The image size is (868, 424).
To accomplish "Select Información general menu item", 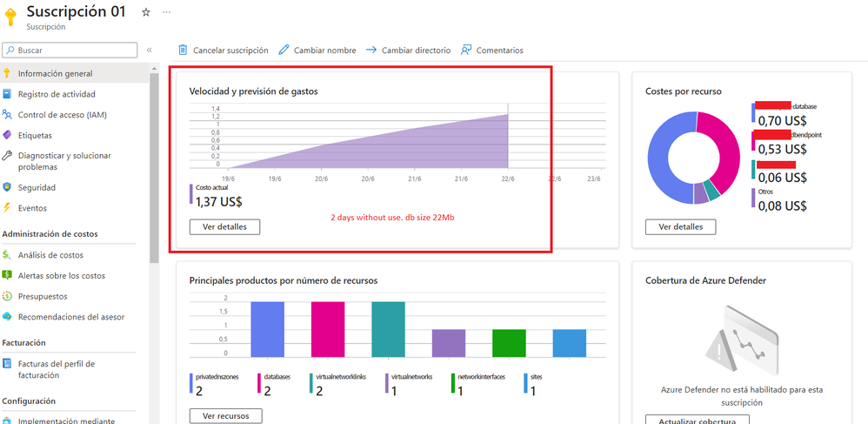I will (74, 73).
